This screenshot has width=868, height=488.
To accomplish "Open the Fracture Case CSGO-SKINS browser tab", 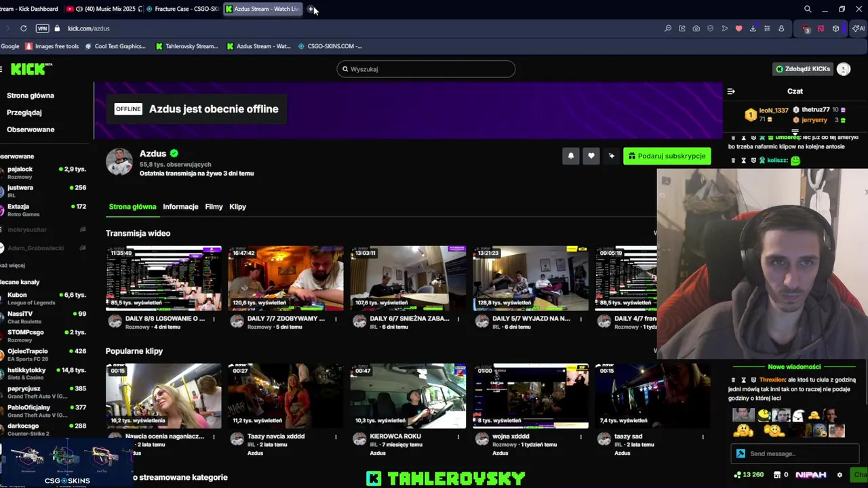I will coord(182,9).
